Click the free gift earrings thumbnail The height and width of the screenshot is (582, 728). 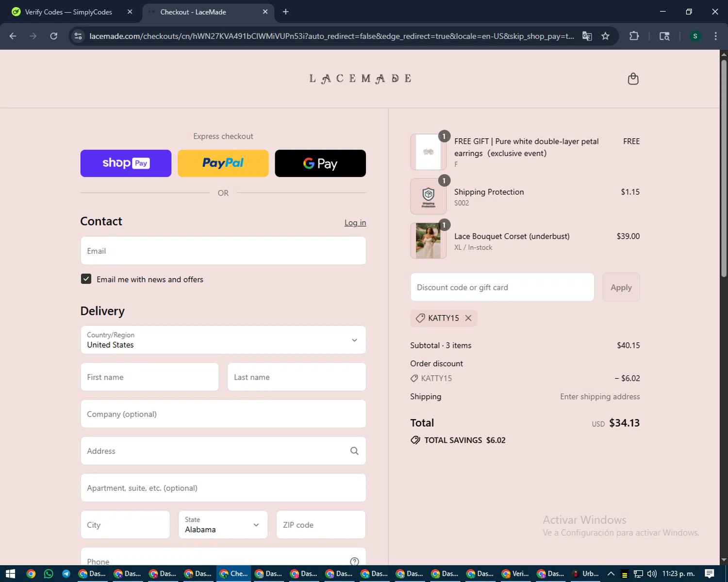tap(428, 152)
